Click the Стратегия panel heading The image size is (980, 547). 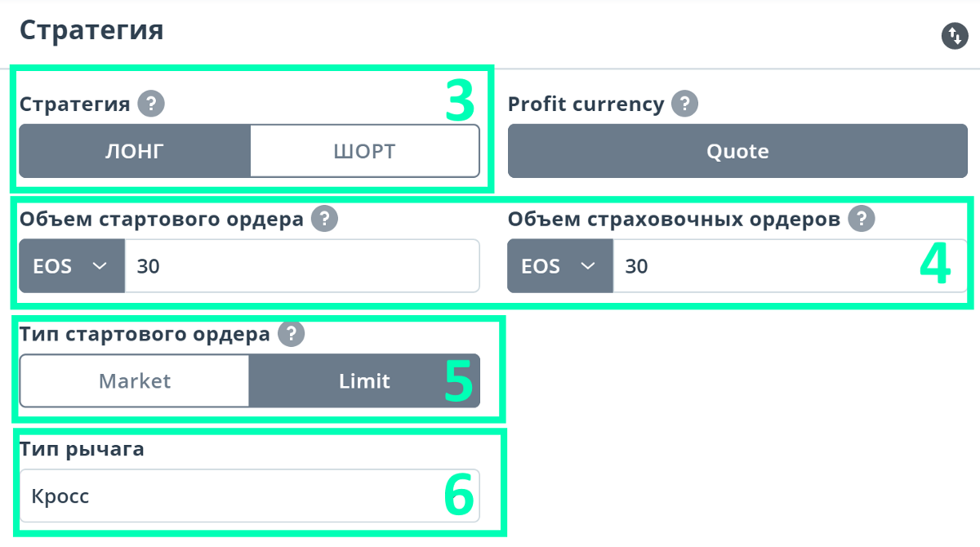91,30
